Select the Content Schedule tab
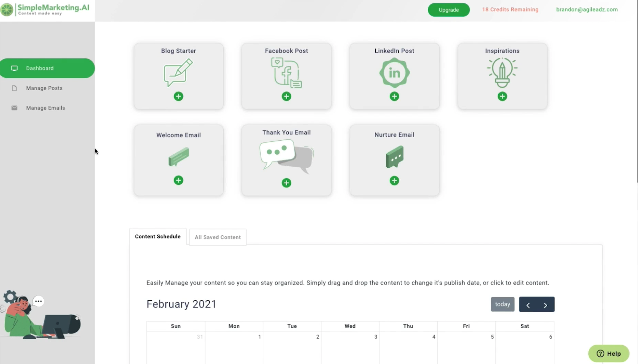 [158, 236]
